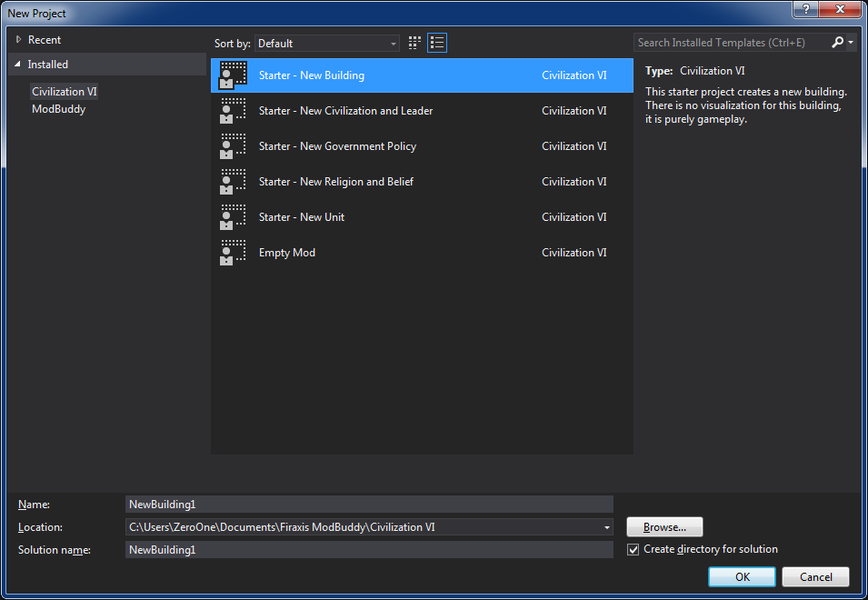The width and height of the screenshot is (868, 600).
Task: Collapse the Installed section
Action: 18,65
